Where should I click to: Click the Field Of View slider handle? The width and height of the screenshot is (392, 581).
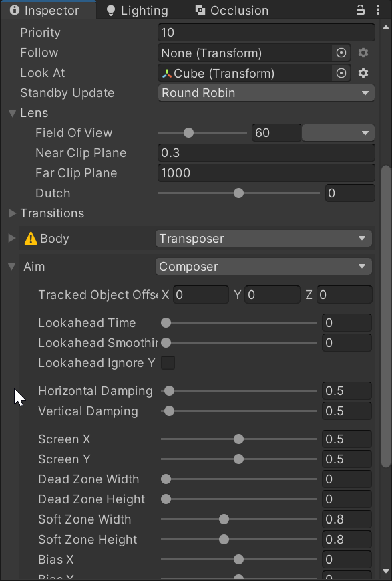point(188,132)
